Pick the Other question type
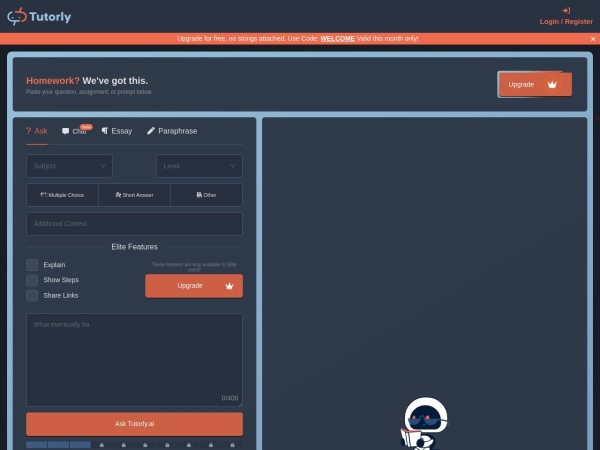Screen dimensions: 600x450 (206, 195)
